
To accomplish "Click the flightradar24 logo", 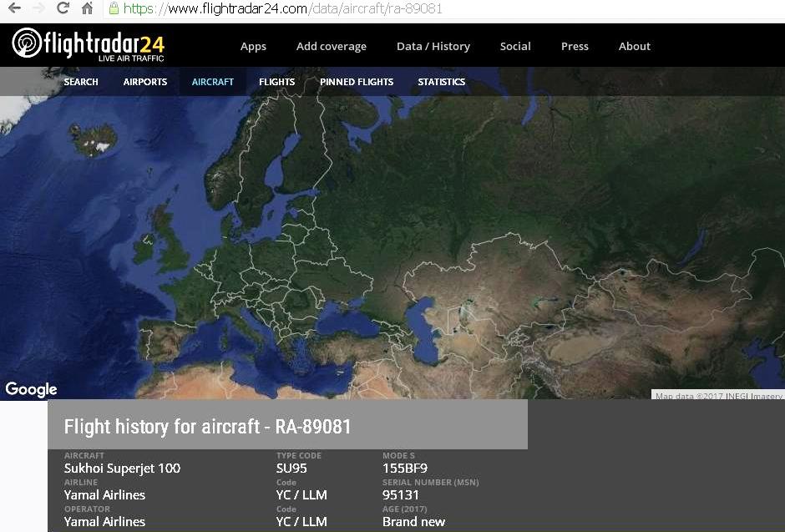I will 89,44.
